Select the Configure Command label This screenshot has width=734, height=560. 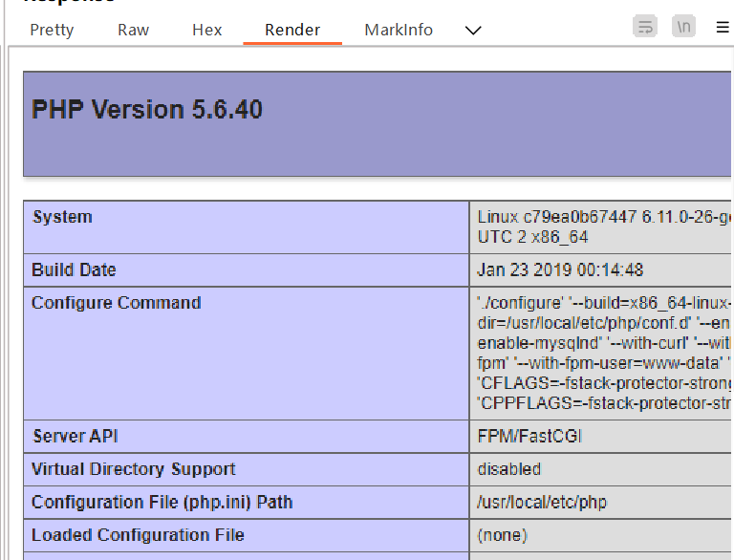point(116,303)
